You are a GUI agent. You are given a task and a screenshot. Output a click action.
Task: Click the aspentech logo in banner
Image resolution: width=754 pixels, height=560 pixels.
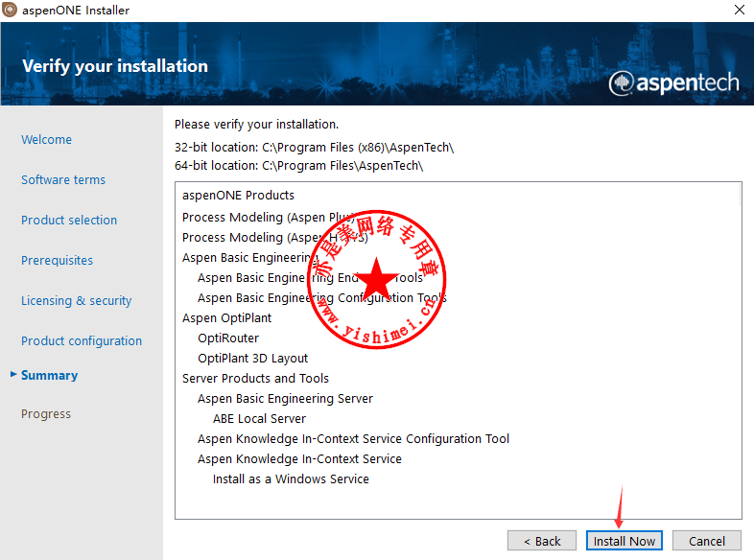click(673, 83)
